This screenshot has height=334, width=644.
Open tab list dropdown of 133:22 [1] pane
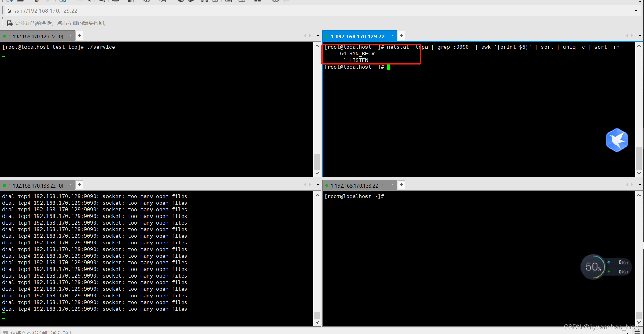639,185
